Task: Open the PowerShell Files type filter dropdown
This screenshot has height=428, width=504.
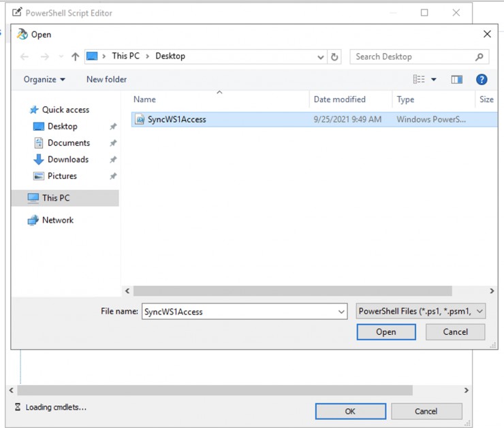Action: pos(421,312)
